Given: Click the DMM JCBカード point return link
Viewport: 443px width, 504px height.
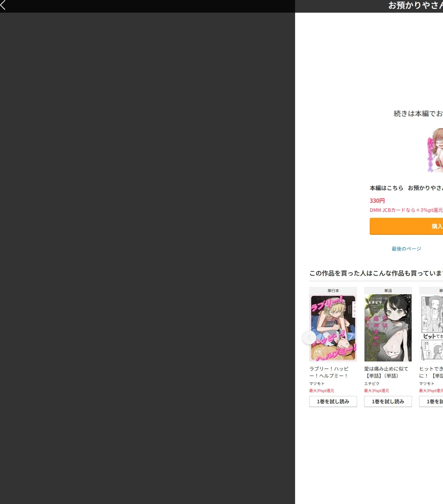Looking at the screenshot, I should (x=406, y=210).
